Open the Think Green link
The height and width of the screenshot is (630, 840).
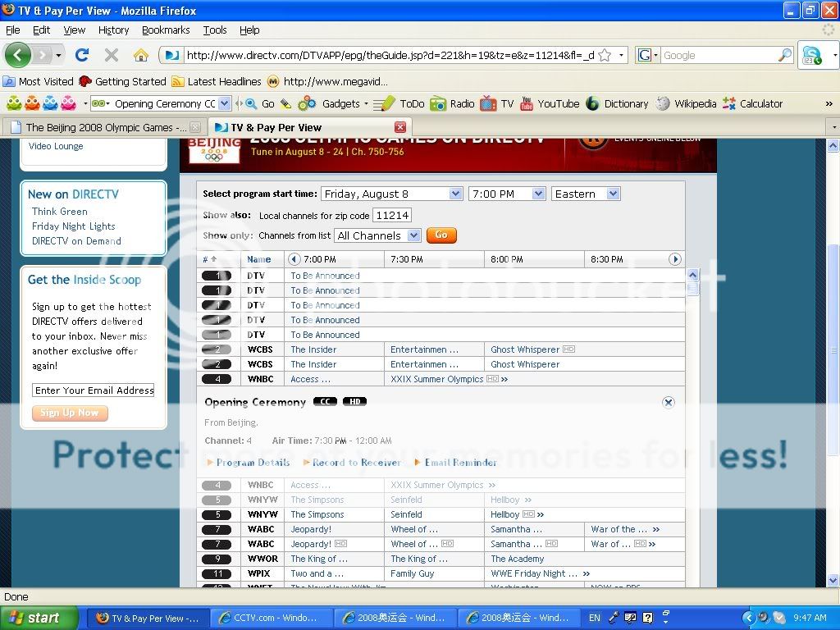point(59,212)
